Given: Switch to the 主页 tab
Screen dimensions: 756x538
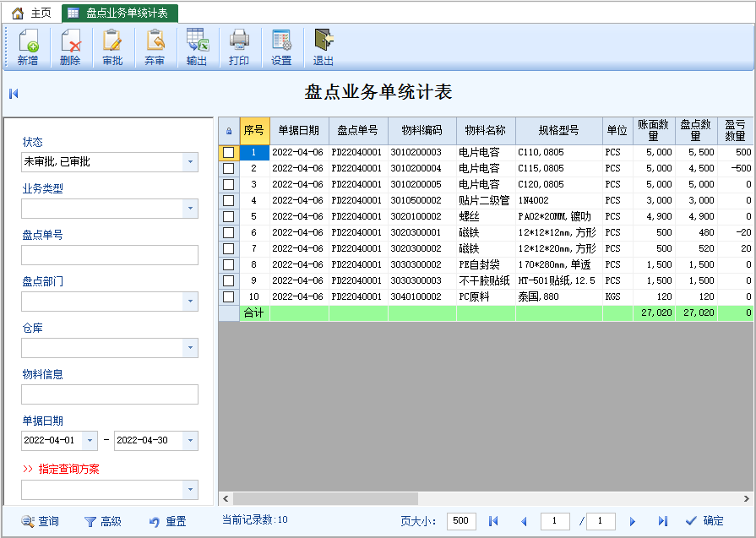Looking at the screenshot, I should pyautogui.click(x=31, y=13).
